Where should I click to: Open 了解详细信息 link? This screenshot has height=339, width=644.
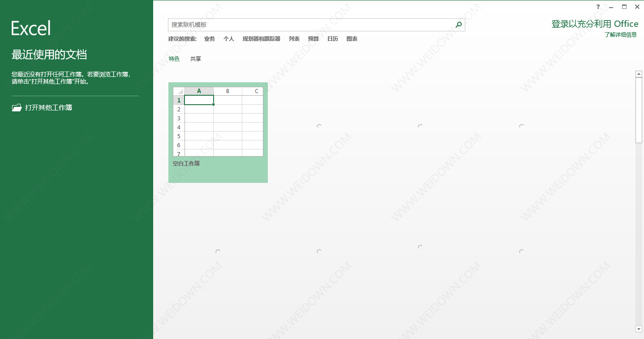[621, 35]
